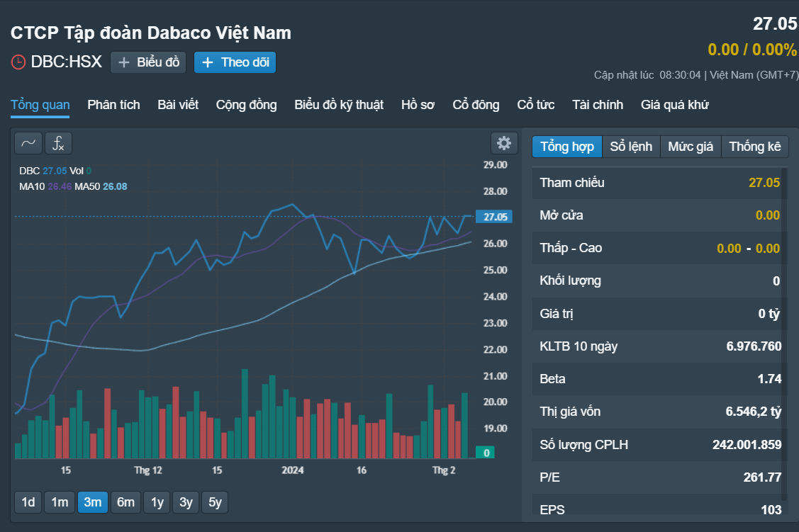This screenshot has height=532, width=799.
Task: Click the Tài chính tab
Action: [598, 105]
